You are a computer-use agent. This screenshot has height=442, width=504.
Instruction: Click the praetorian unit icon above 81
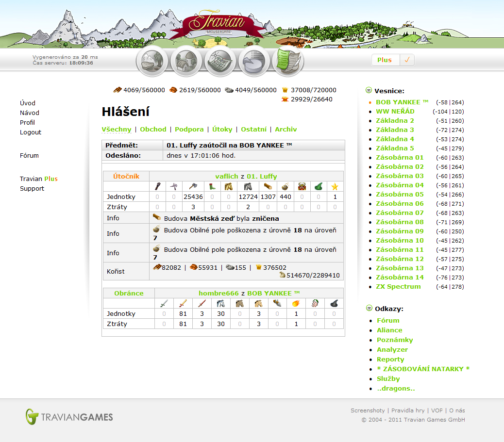(183, 303)
